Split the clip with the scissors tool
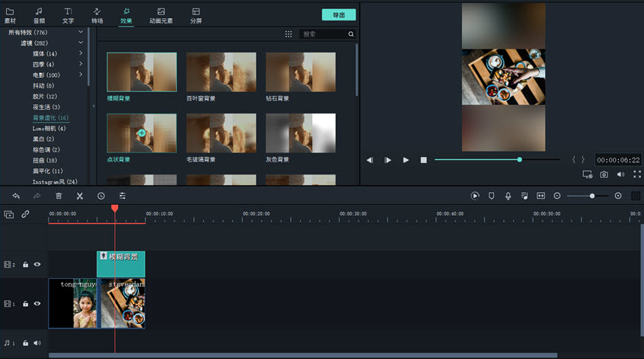The height and width of the screenshot is (359, 644). (x=79, y=196)
